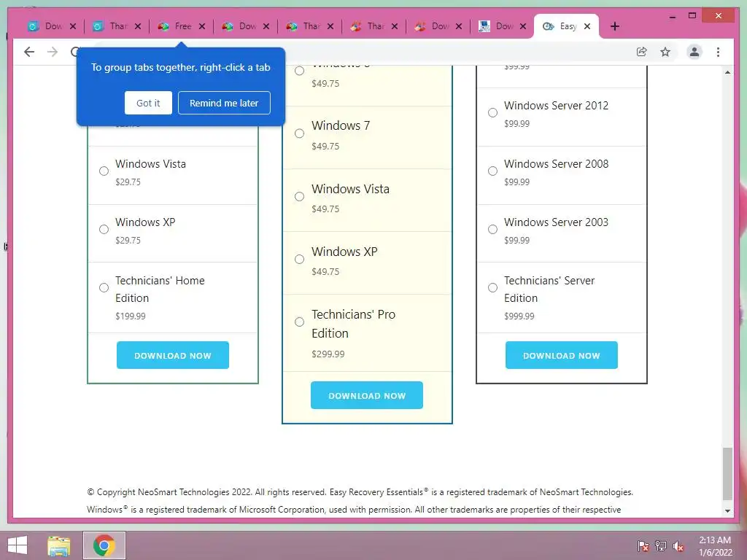Open the Chrome profile avatar menu

694,52
